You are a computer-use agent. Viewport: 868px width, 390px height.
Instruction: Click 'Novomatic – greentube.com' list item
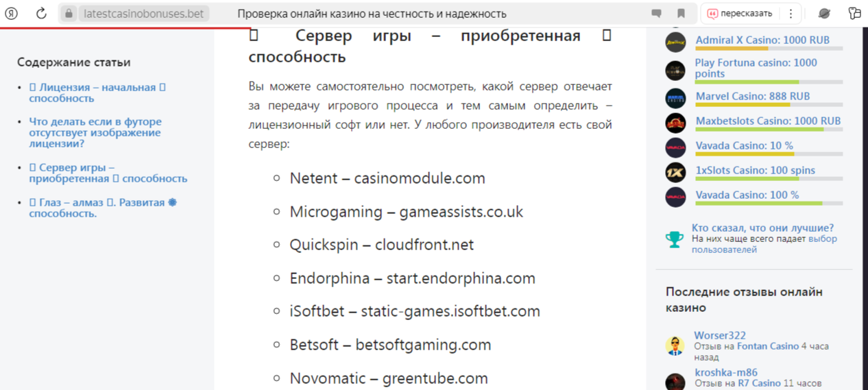(x=389, y=378)
